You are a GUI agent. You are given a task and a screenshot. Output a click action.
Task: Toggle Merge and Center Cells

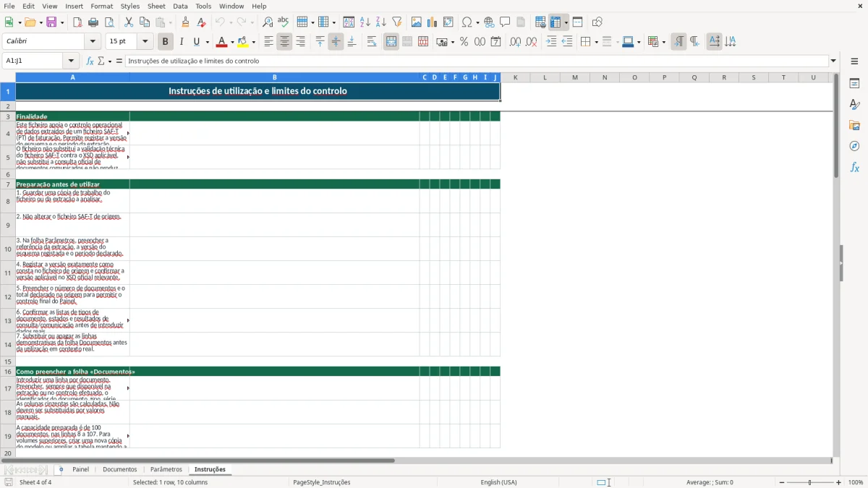point(391,42)
